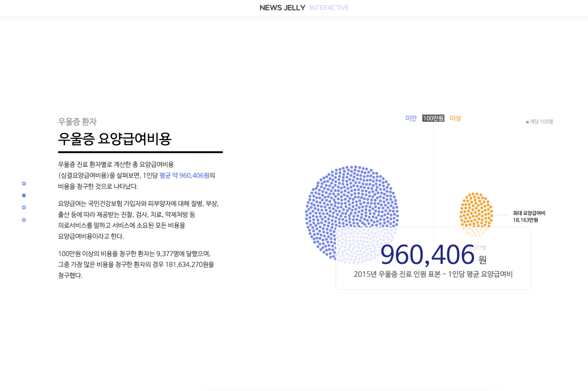
Task: Click the faded 9,377명 count label
Action: [x=478, y=248]
